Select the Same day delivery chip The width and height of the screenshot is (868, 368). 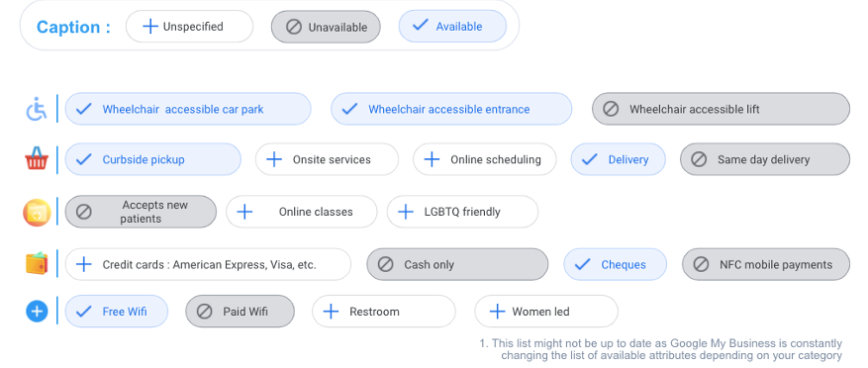pos(764,159)
